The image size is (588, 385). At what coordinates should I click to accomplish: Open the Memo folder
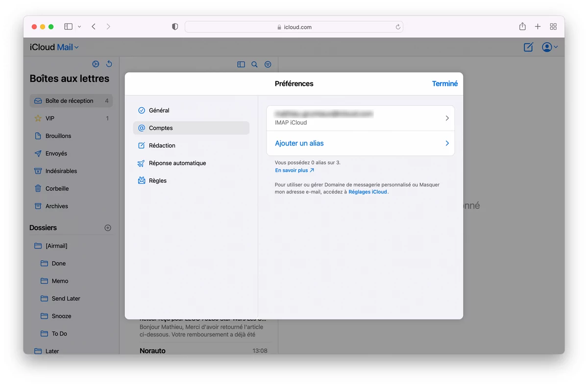[x=71, y=281]
